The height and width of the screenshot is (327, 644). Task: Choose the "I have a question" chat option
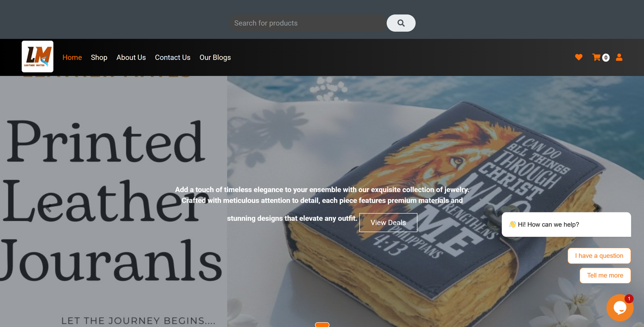click(x=599, y=256)
